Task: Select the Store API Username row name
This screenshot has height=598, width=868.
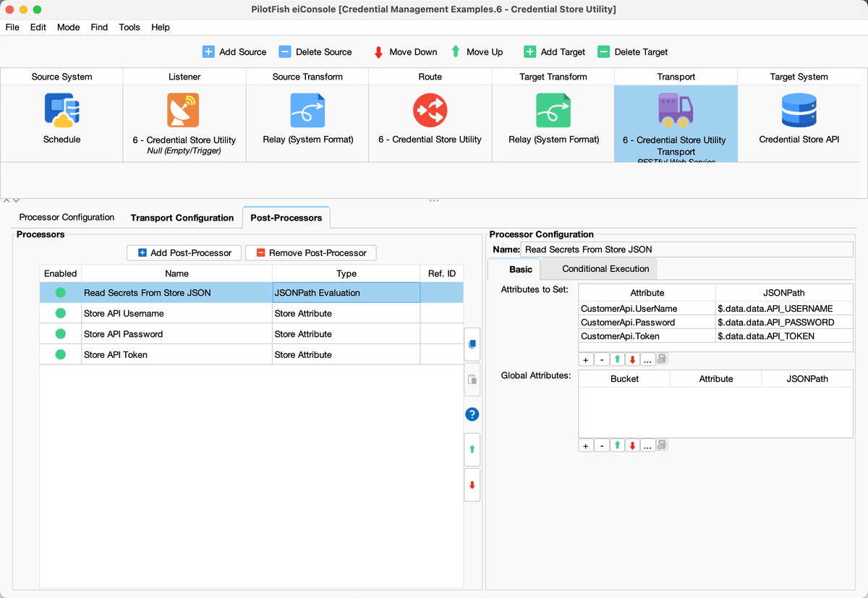Action: [x=176, y=313]
